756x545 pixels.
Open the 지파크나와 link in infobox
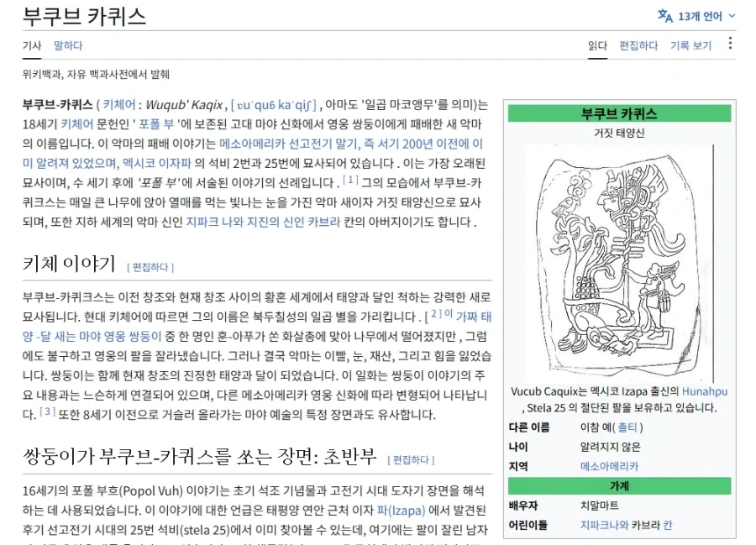[605, 525]
